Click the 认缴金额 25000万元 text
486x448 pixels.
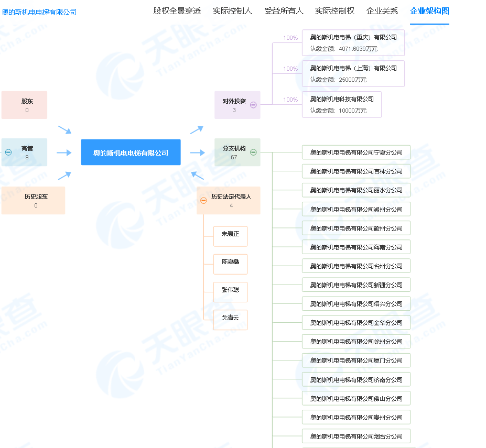pos(339,80)
